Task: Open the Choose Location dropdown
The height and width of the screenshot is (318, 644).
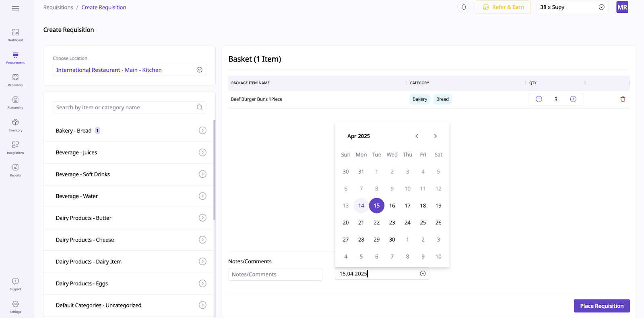Action: pyautogui.click(x=129, y=70)
